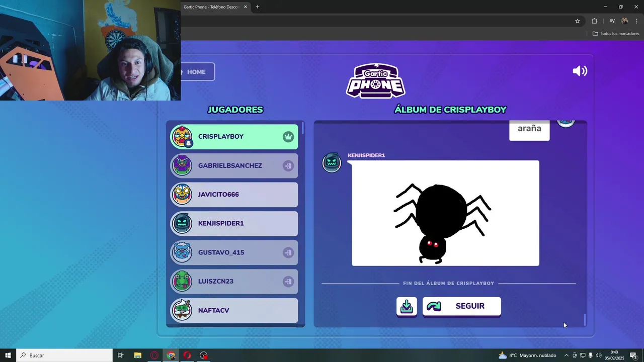The height and width of the screenshot is (362, 644).
Task: Select player CRISPLAYBOY in the list
Action: pos(234,137)
